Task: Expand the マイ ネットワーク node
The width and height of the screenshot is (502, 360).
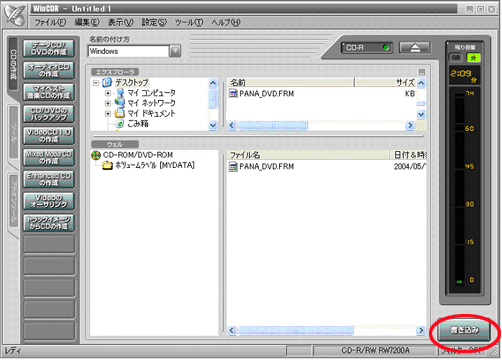Action: [108, 103]
